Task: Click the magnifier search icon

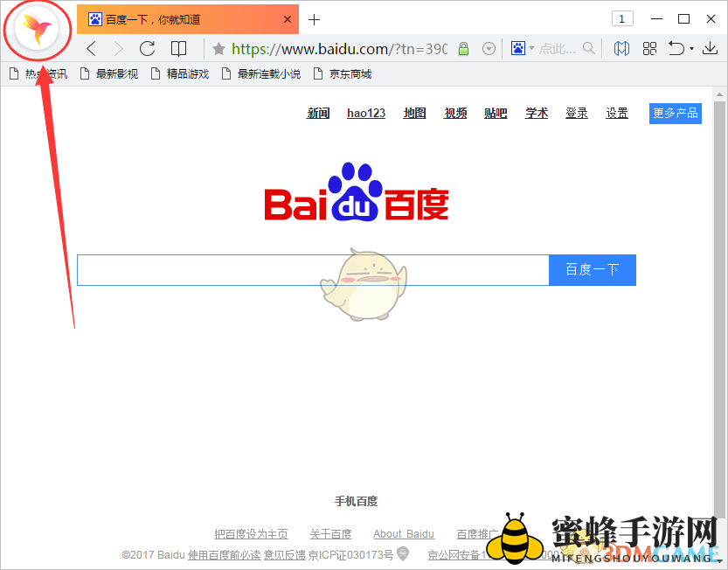Action: coord(589,48)
